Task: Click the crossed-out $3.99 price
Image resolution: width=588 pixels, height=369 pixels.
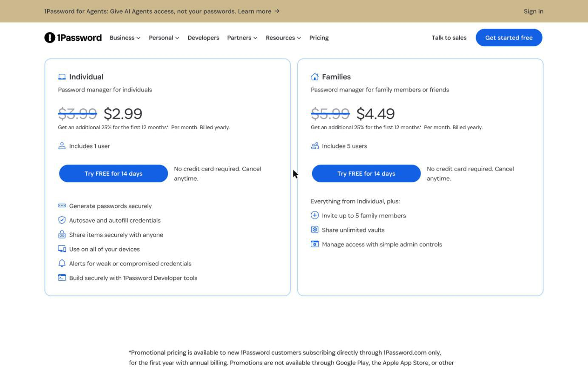Action: (x=77, y=114)
